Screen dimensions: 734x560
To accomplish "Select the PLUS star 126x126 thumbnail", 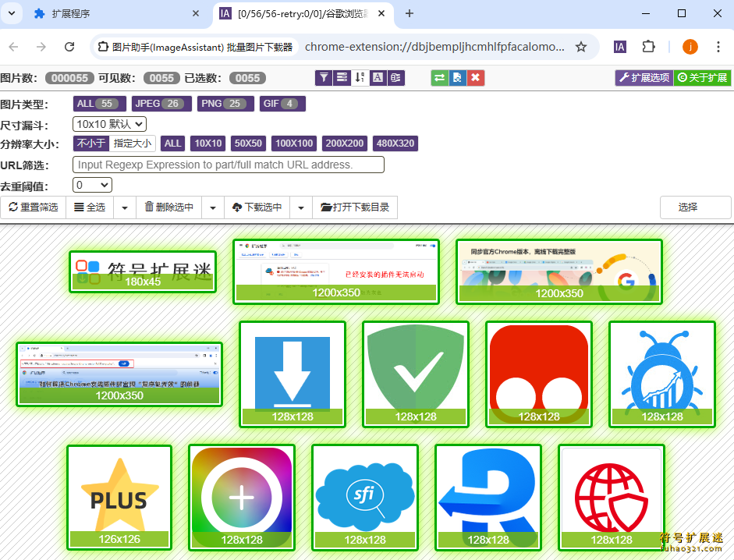I will [119, 498].
